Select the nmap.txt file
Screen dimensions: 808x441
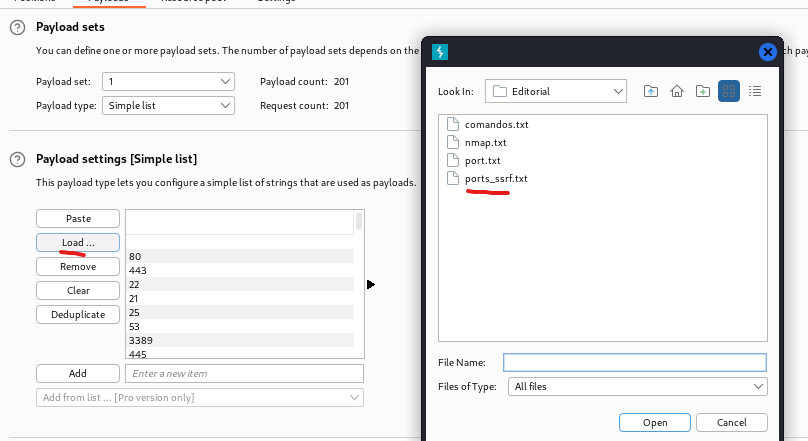[486, 142]
